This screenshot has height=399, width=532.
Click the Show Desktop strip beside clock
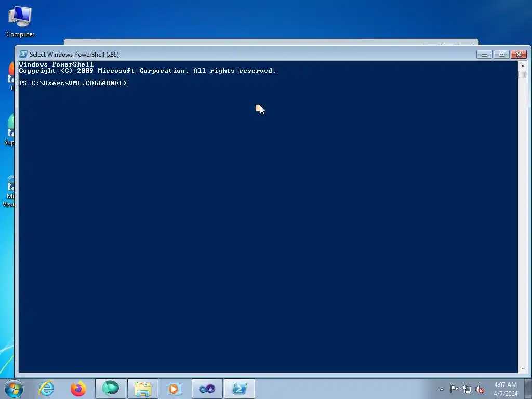[528, 389]
